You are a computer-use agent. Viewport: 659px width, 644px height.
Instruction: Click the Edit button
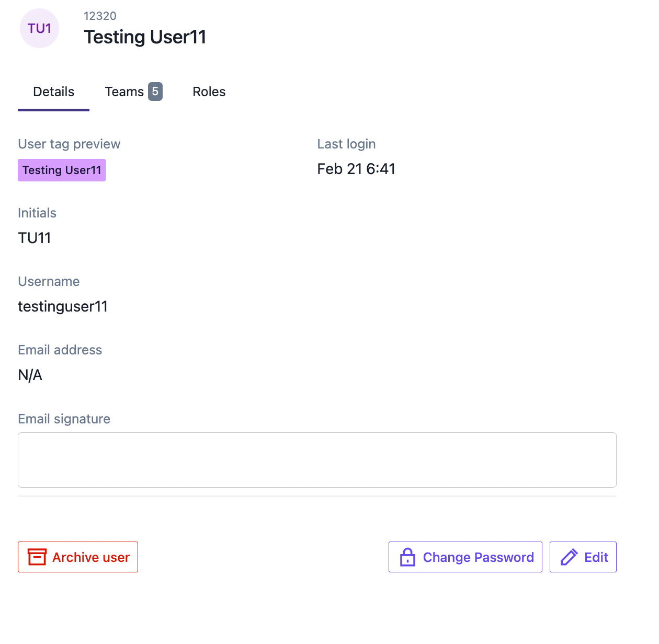point(583,557)
